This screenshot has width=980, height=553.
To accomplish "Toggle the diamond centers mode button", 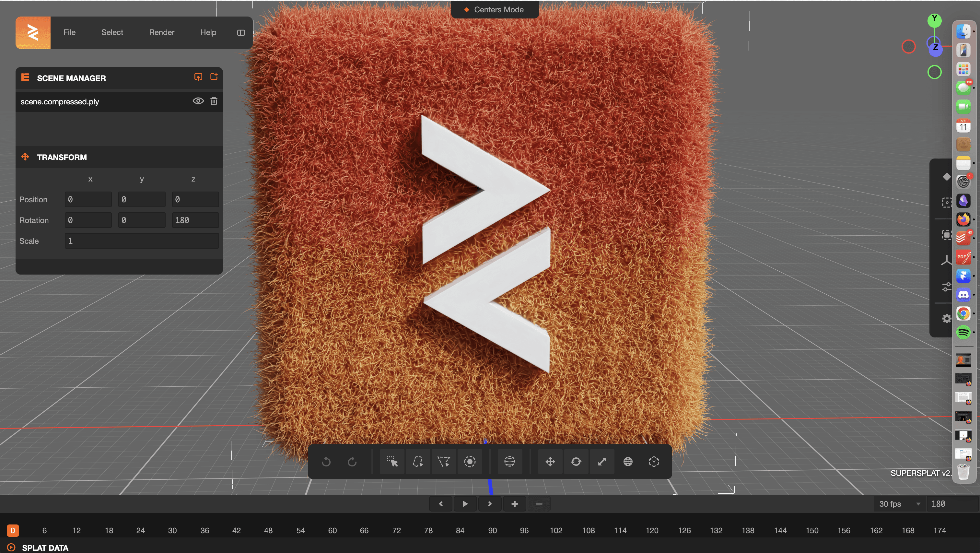I will (x=947, y=177).
